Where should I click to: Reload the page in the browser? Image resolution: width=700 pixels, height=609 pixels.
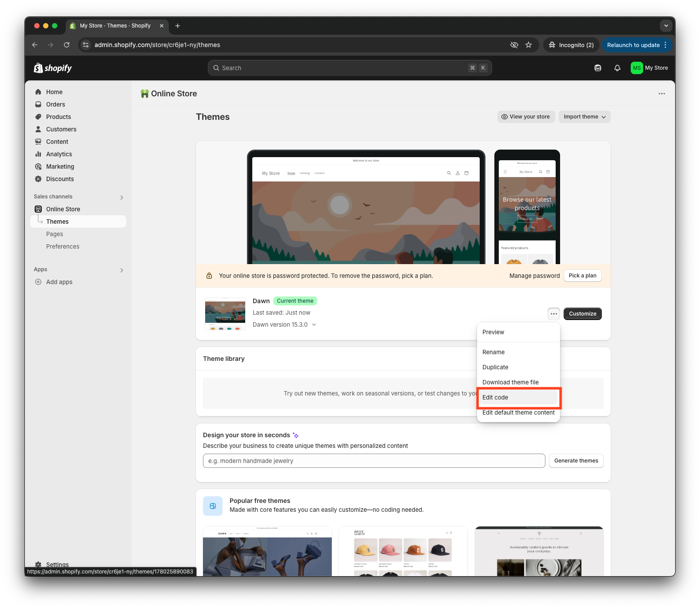pos(67,45)
